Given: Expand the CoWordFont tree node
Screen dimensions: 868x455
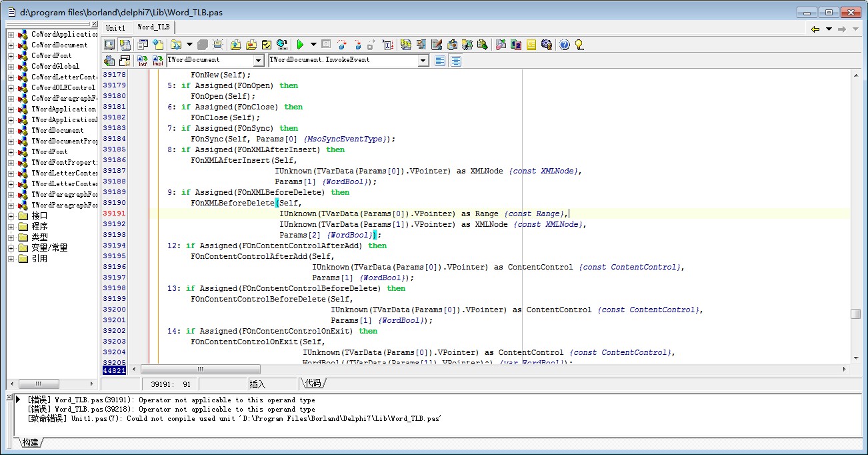Looking at the screenshot, I should pos(11,55).
